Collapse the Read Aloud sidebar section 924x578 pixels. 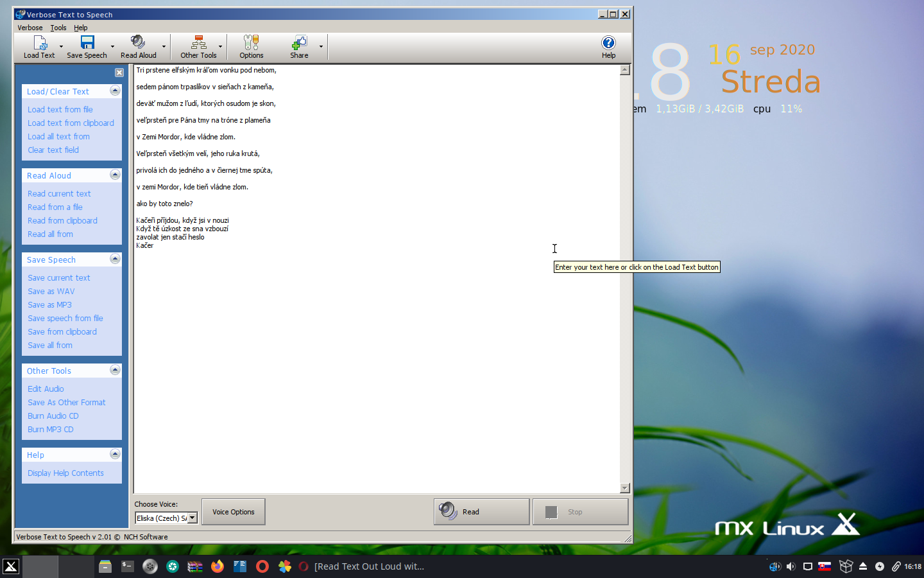pyautogui.click(x=115, y=175)
